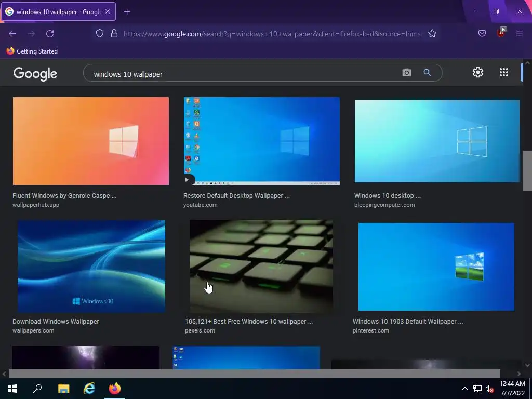The width and height of the screenshot is (532, 399).
Task: Open Fluent Windows by Genrole Caspe title link
Action: [x=64, y=196]
